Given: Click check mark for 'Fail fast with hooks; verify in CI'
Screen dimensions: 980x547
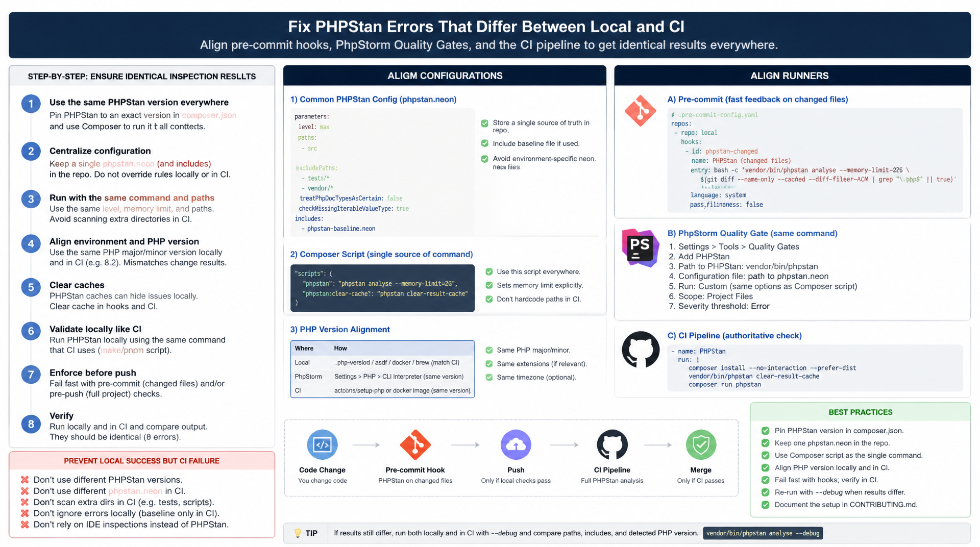Looking at the screenshot, I should point(765,480).
